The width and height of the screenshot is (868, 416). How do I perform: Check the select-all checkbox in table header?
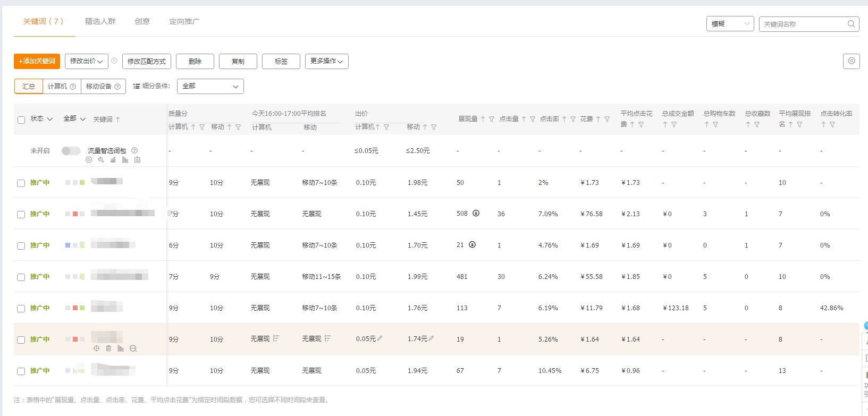coord(21,120)
